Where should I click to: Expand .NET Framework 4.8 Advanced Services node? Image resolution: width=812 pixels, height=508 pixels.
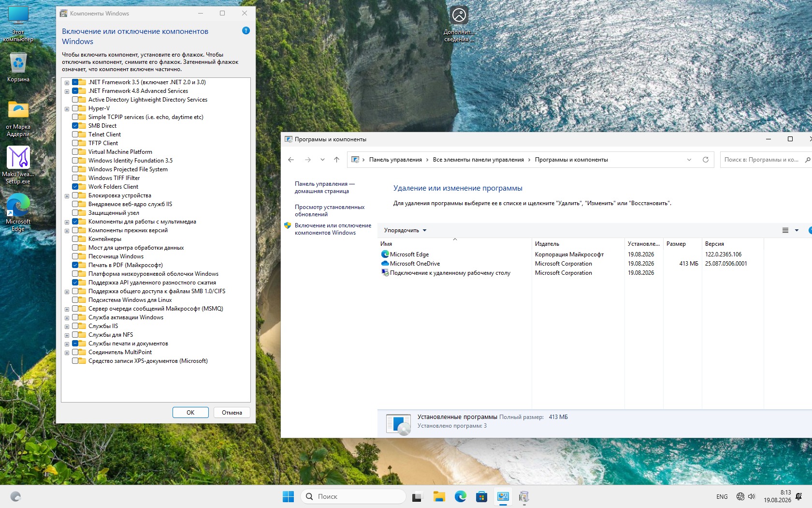pos(67,91)
